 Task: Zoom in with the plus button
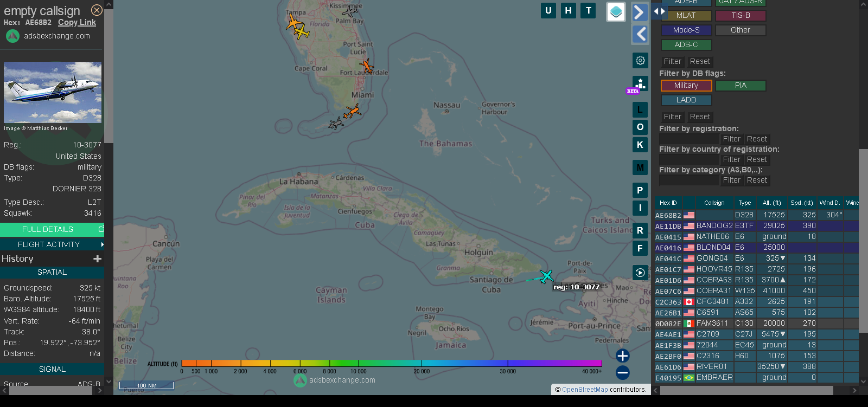pos(623,356)
